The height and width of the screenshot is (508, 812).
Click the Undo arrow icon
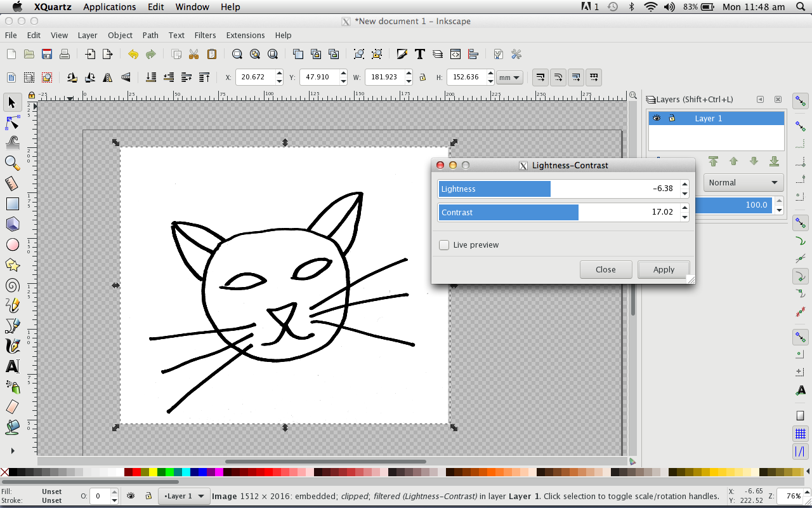pos(133,54)
